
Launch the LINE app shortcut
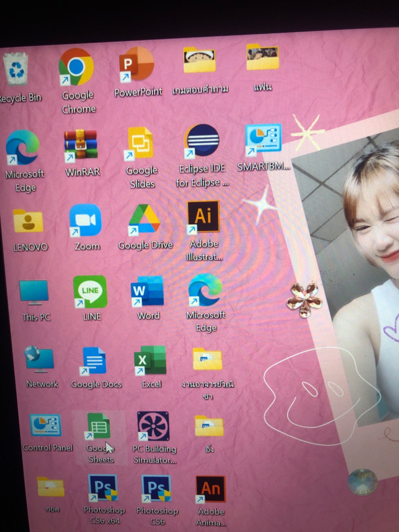[90, 292]
